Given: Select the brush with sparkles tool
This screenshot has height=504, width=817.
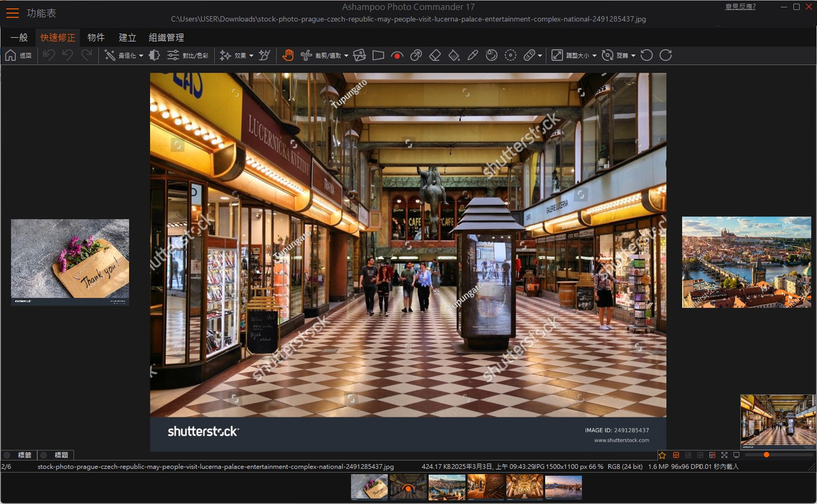Looking at the screenshot, I should pos(264,56).
